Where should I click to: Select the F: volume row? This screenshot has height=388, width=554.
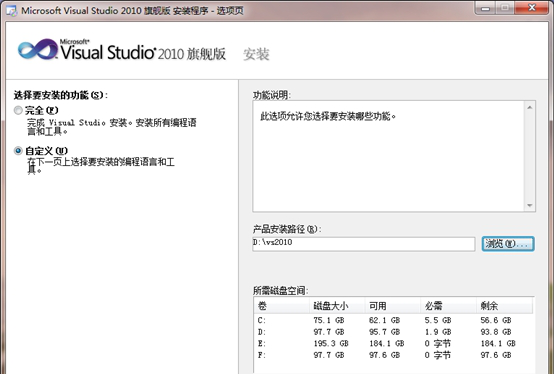coord(393,355)
